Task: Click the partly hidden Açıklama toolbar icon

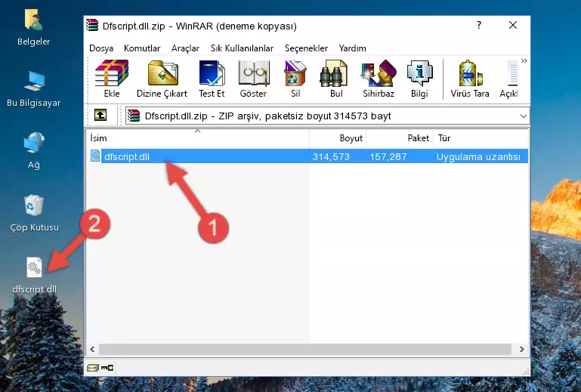Action: [509, 79]
